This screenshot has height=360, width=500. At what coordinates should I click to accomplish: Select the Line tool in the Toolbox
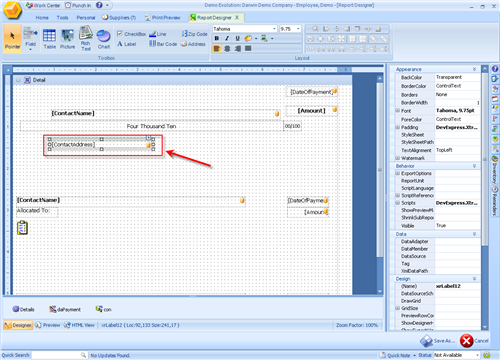point(158,34)
